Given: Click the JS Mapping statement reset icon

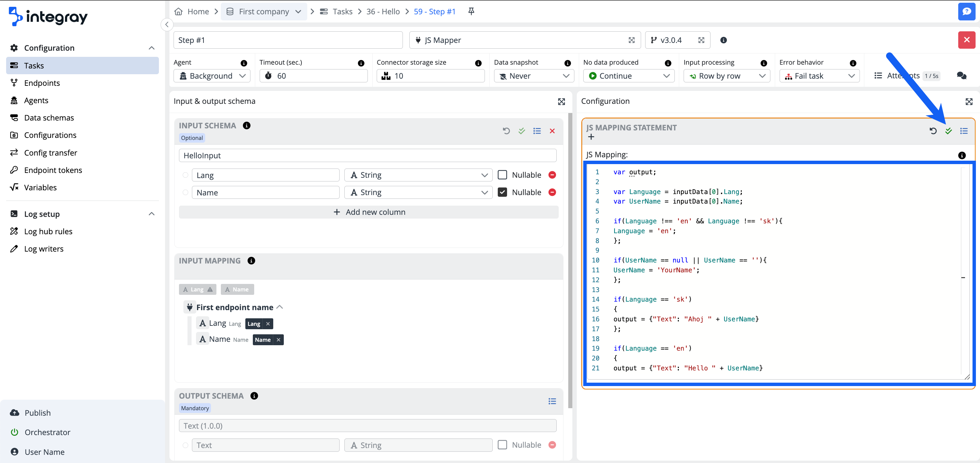Looking at the screenshot, I should (x=933, y=131).
